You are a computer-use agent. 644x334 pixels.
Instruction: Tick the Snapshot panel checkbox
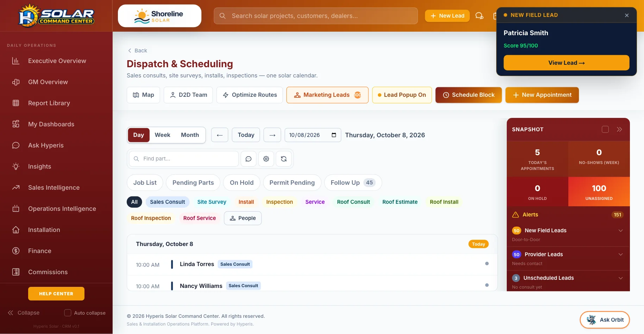coord(605,129)
